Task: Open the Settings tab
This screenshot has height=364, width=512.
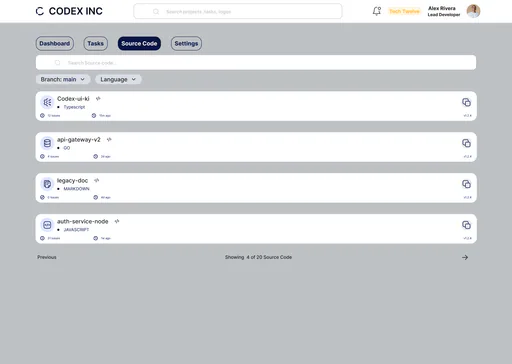Action: (x=186, y=44)
